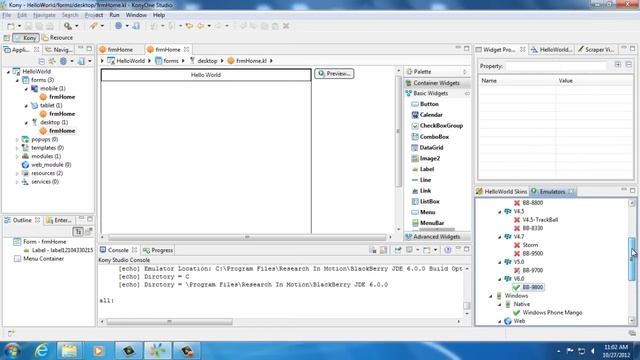Open the Container Widgets palette drawer
The width and height of the screenshot is (640, 360).
437,83
